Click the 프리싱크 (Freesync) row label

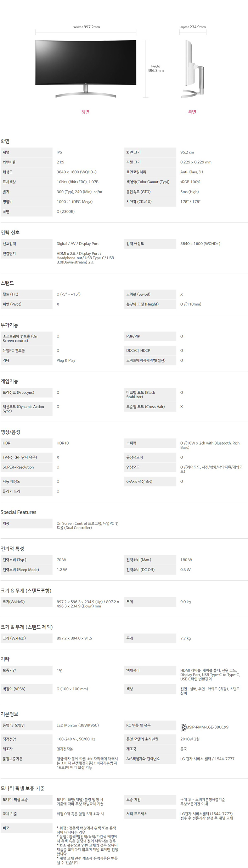coord(18,392)
